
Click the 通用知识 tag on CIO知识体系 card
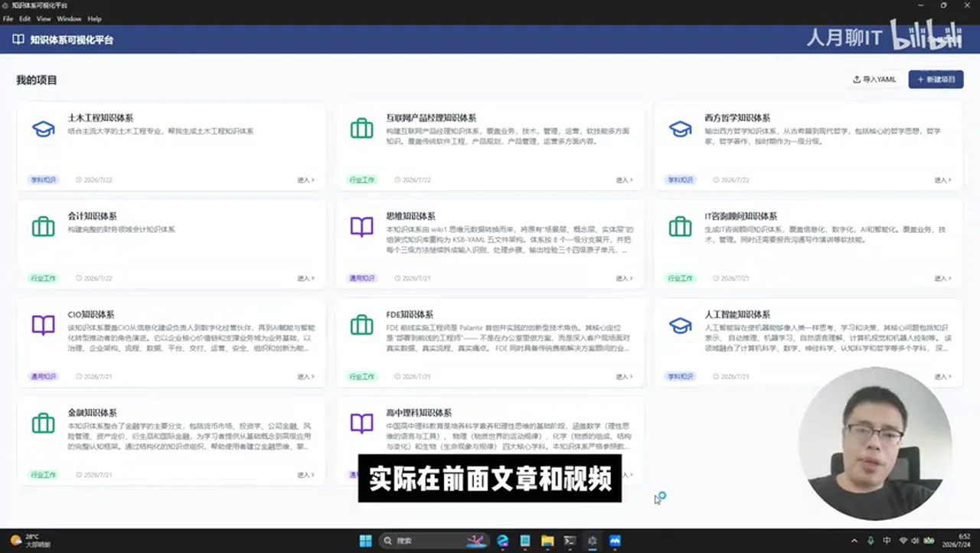point(43,376)
